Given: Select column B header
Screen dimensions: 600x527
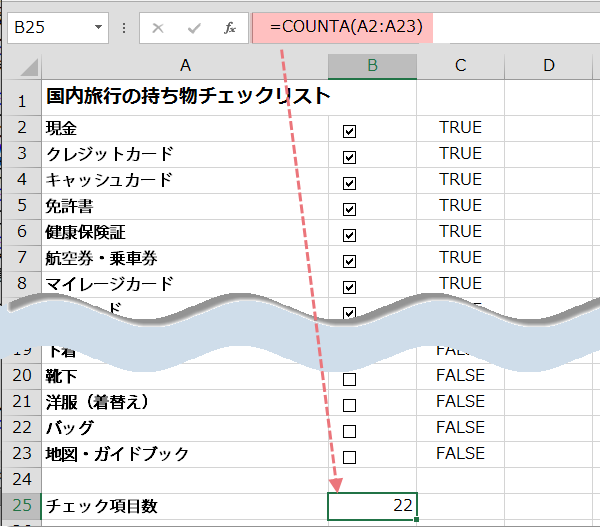Looking at the screenshot, I should point(372,66).
